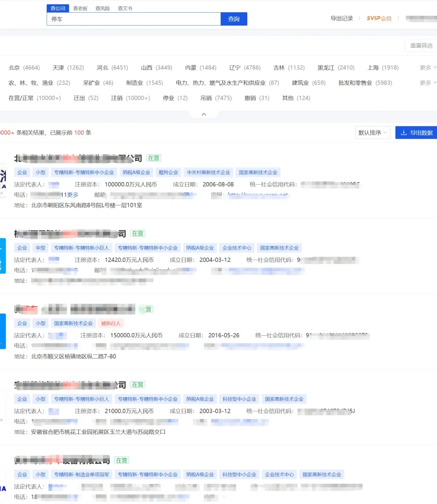
Task: Expand 更多 in the province filter row
Action: [x=428, y=68]
